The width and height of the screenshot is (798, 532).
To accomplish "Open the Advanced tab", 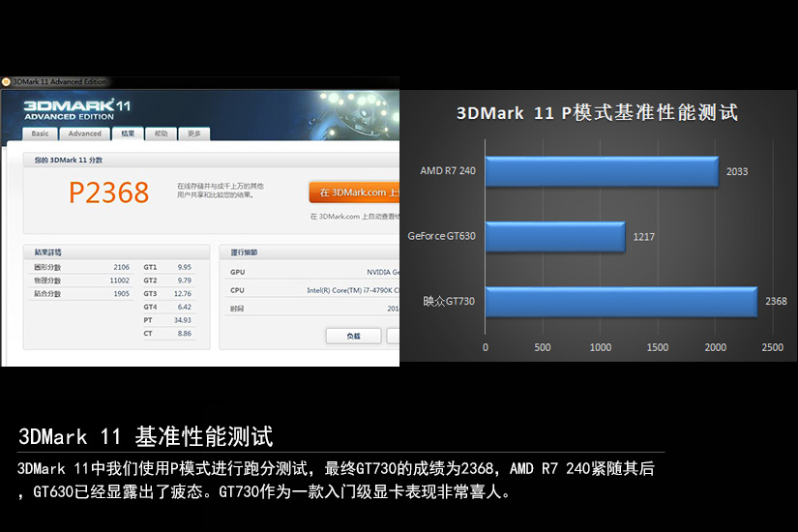I will coord(84,133).
